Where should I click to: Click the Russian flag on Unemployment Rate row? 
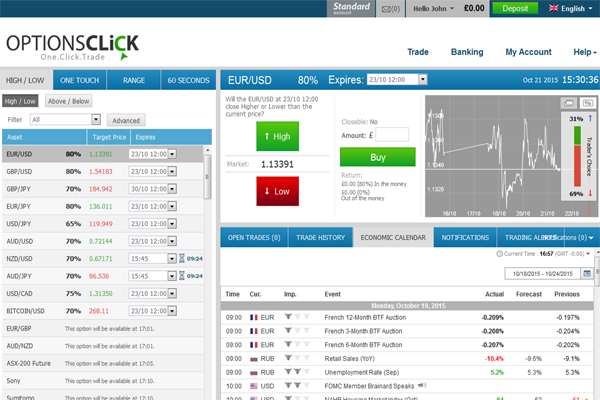253,372
